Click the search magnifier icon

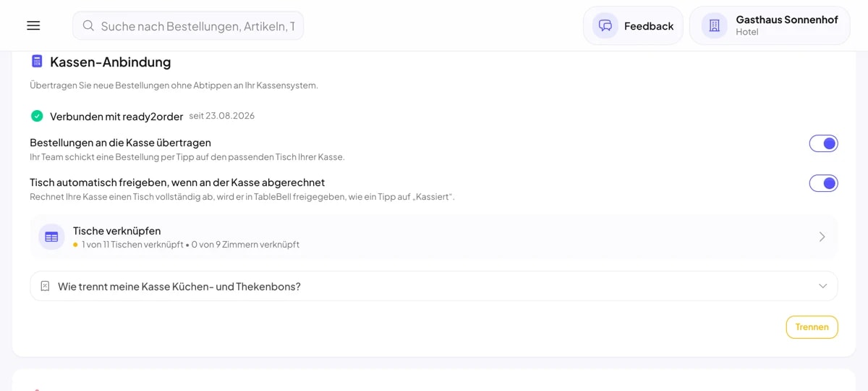(88, 25)
